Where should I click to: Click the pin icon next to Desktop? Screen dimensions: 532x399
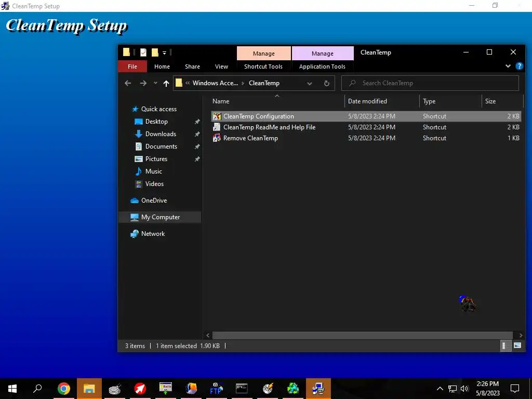coord(197,122)
